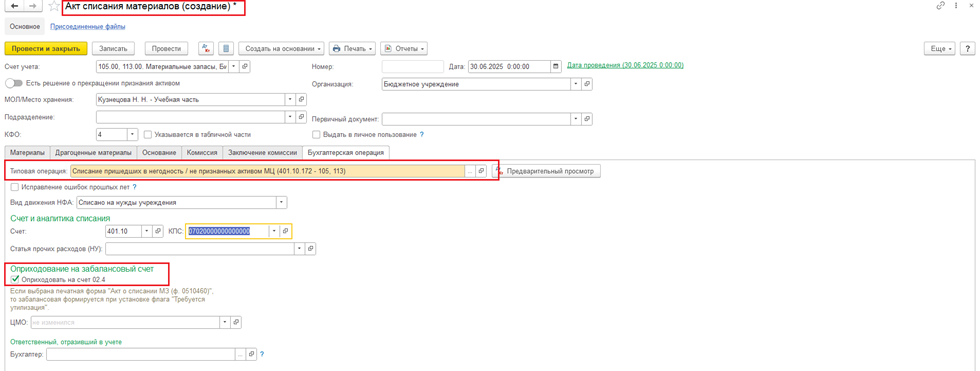
Task: Expand the Счет учета dropdown
Action: click(234, 66)
